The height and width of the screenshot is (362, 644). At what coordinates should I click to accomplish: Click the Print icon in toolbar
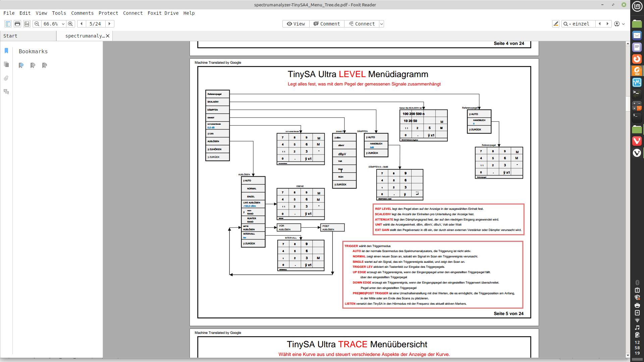coord(17,24)
